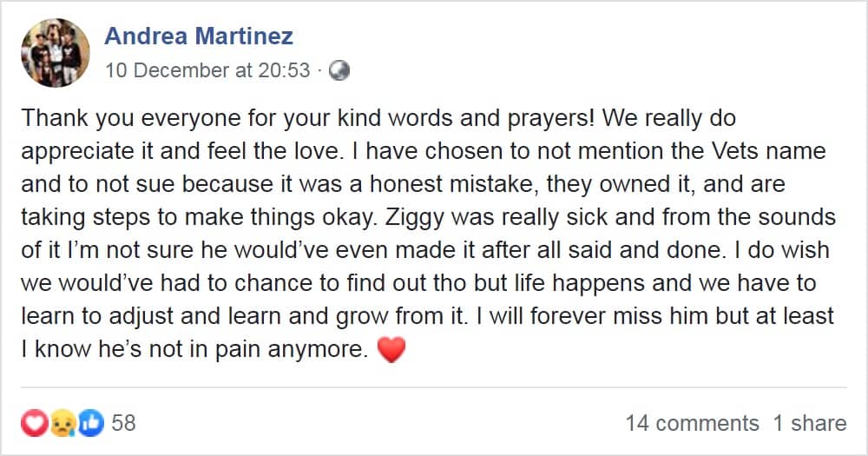Open the 1 share link
Viewport: 868px width, 456px height.
coord(810,423)
